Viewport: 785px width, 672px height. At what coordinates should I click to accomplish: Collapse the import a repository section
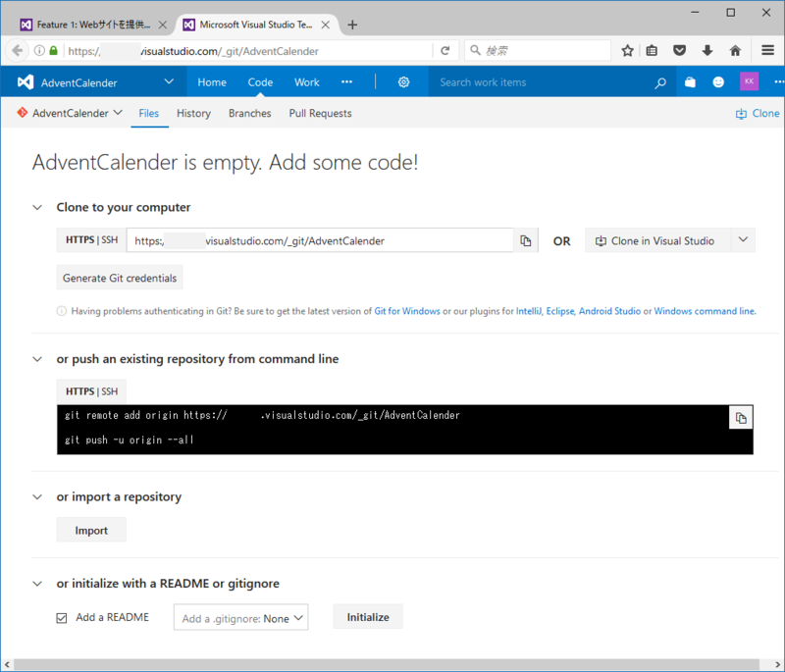(37, 496)
